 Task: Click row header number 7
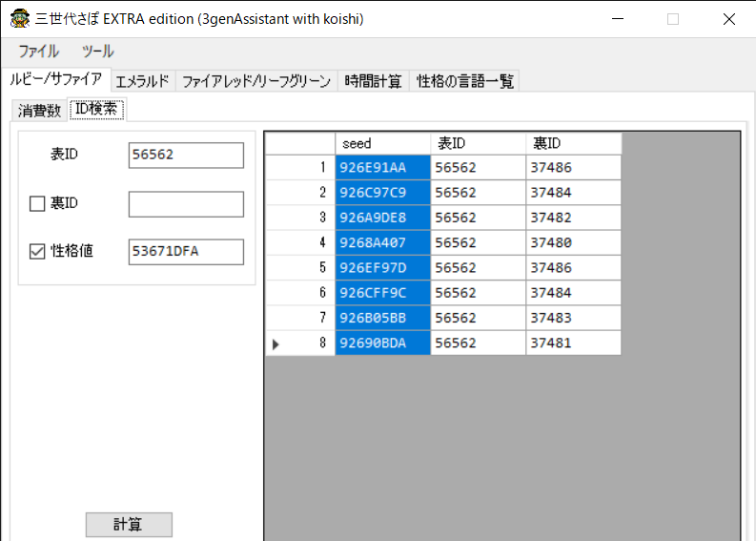point(300,318)
